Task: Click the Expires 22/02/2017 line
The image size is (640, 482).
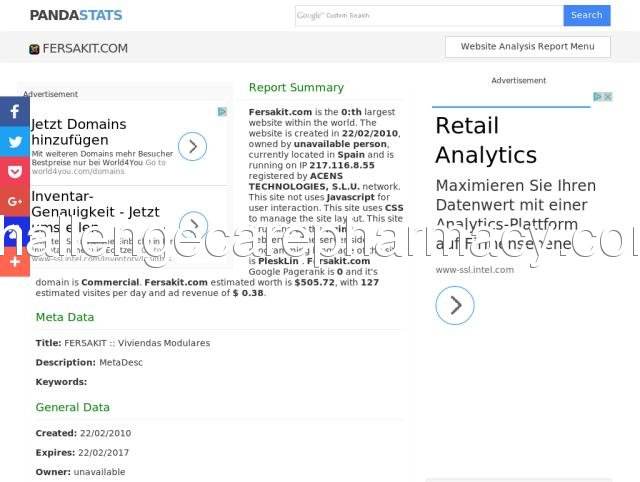Action: point(82,453)
